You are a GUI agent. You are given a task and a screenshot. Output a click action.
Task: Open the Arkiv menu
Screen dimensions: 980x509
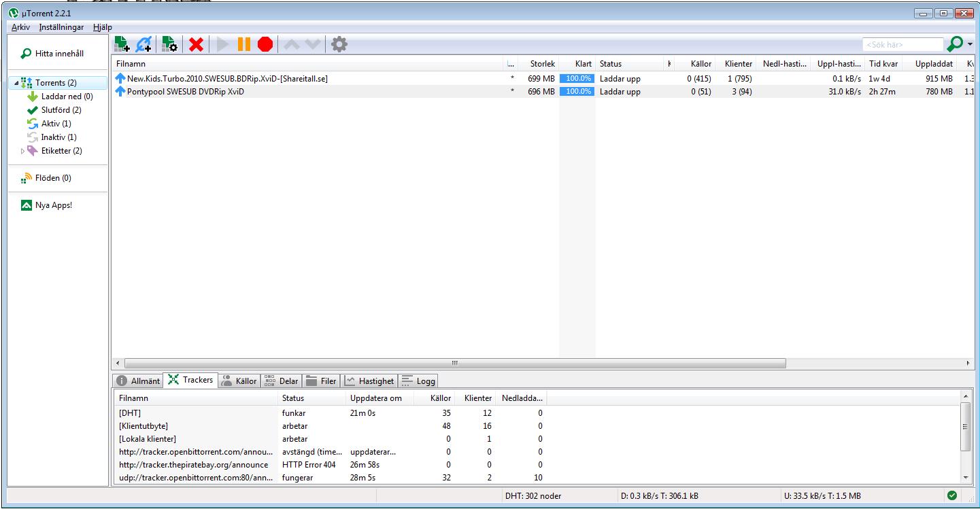20,27
